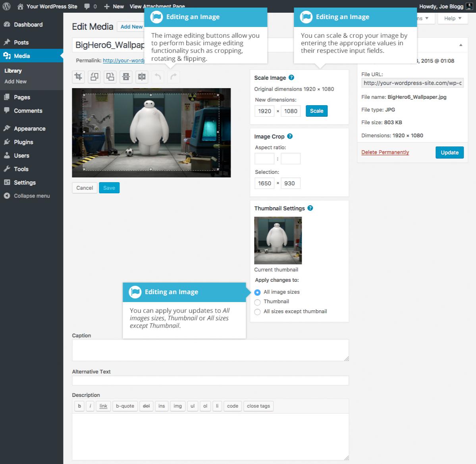The width and height of the screenshot is (476, 464).
Task: Open the comments bubble icon in admin bar
Action: (x=87, y=6)
